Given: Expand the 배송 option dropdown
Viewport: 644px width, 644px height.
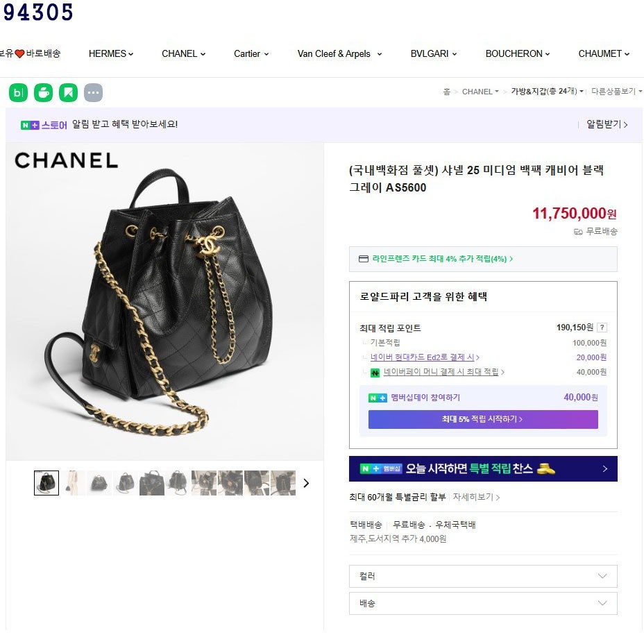Looking at the screenshot, I should pos(483,603).
